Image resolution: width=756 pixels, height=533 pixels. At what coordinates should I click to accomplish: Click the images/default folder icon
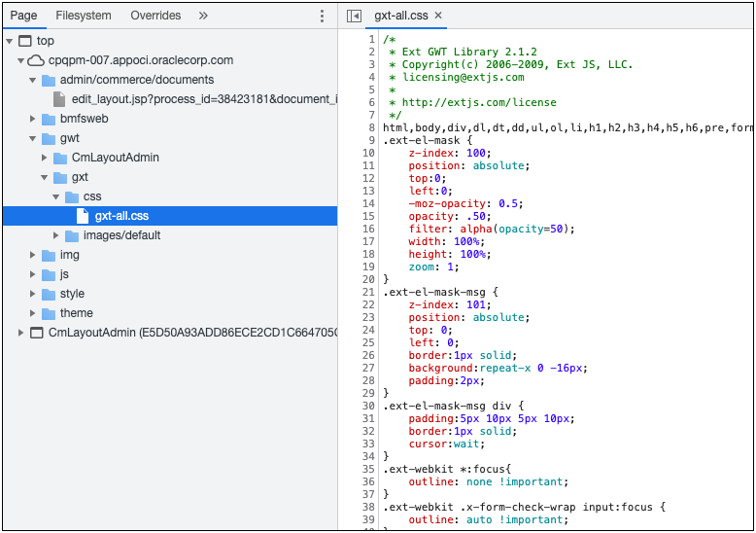coord(72,235)
